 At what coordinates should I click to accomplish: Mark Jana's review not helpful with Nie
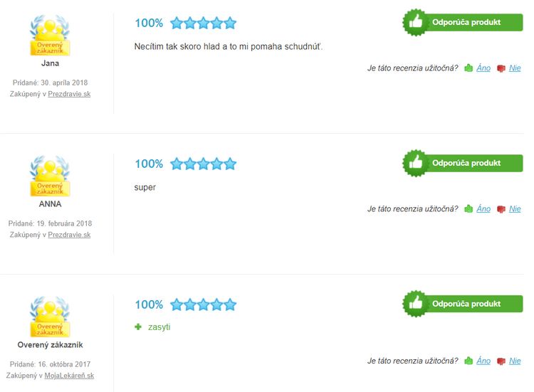(515, 68)
